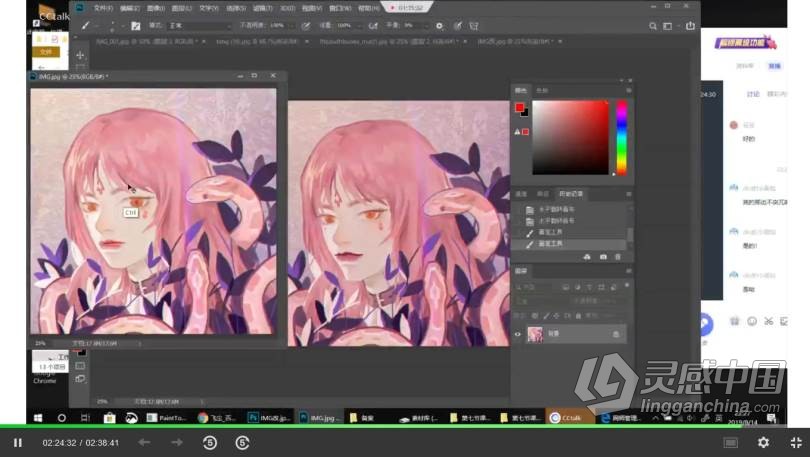The width and height of the screenshot is (810, 457).
Task: Enable airbrush-style build-up effect
Action: tap(373, 26)
